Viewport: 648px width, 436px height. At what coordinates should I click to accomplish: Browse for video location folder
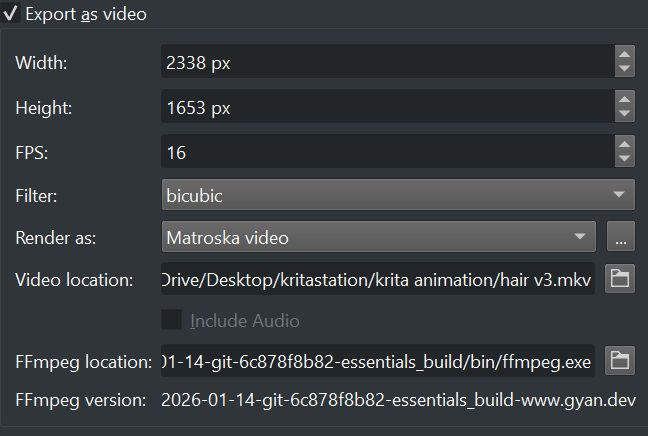pyautogui.click(x=620, y=279)
